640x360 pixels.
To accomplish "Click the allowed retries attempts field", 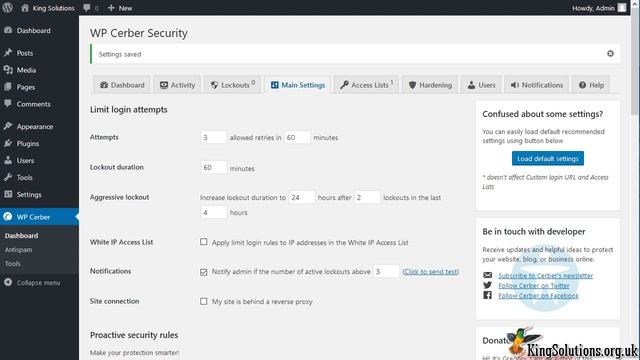I will click(x=213, y=137).
